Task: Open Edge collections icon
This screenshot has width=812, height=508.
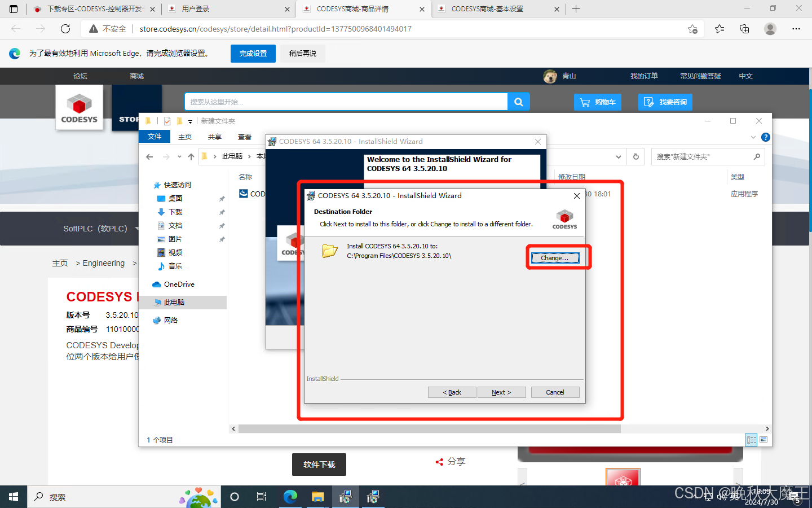Action: pos(744,29)
